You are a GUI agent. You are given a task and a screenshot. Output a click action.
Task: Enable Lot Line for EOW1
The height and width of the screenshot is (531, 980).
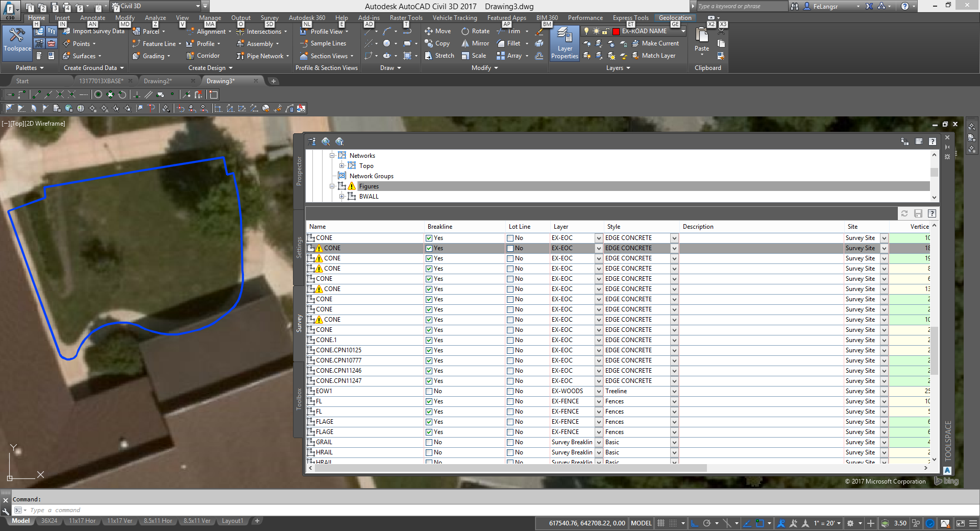tap(509, 391)
